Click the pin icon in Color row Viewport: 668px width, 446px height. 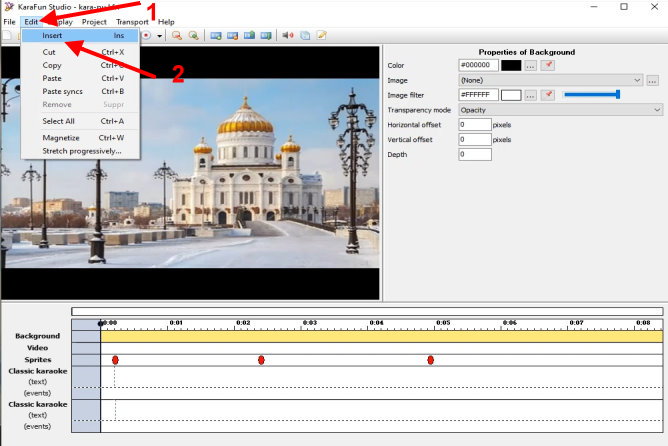(548, 65)
